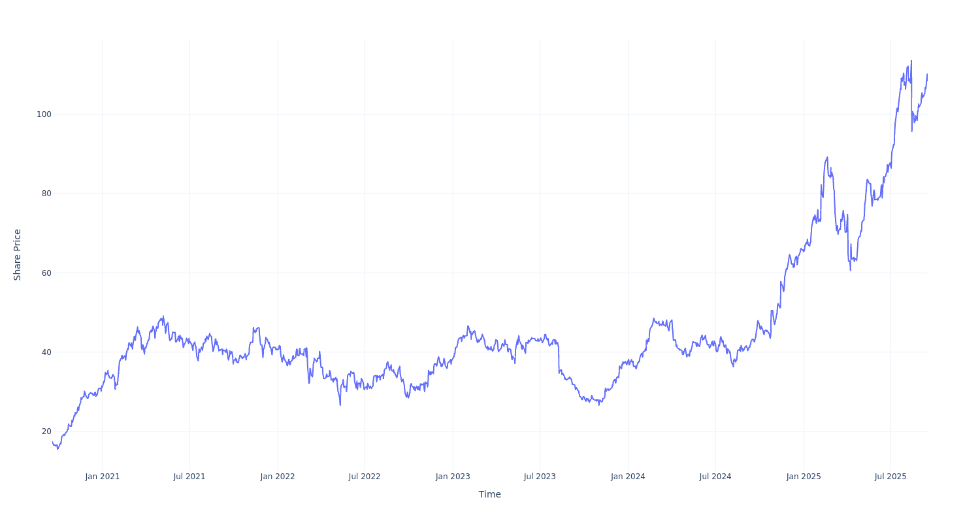The width and height of the screenshot is (980, 523).
Task: Click the "Share Price" y-axis title
Action: (18, 255)
